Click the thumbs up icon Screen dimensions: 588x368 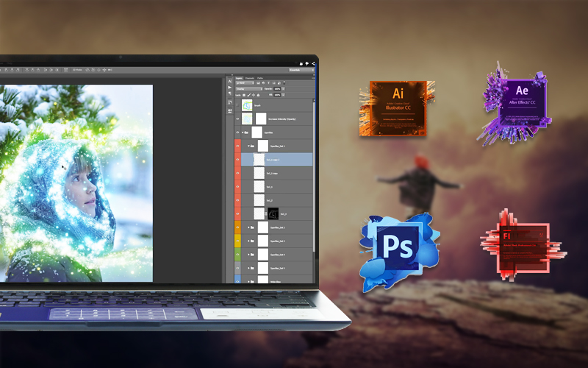coord(301,63)
